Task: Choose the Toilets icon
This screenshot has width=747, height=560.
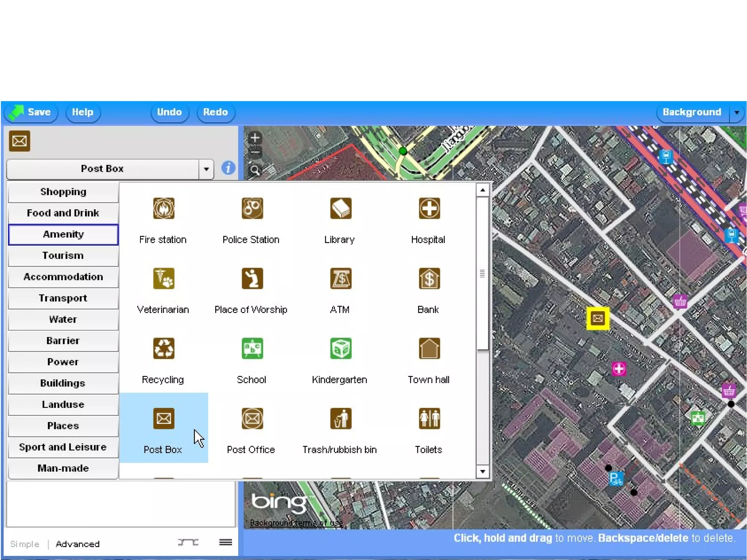Action: point(429,418)
